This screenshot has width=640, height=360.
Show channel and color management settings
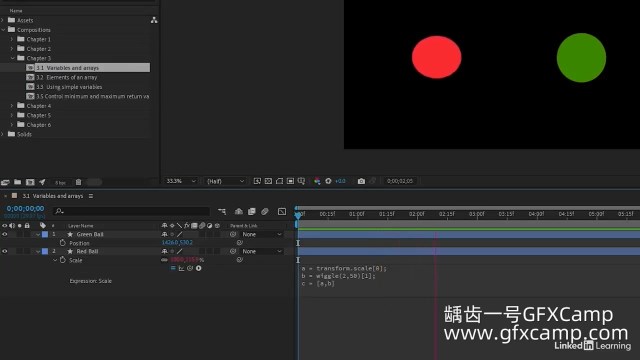317,181
